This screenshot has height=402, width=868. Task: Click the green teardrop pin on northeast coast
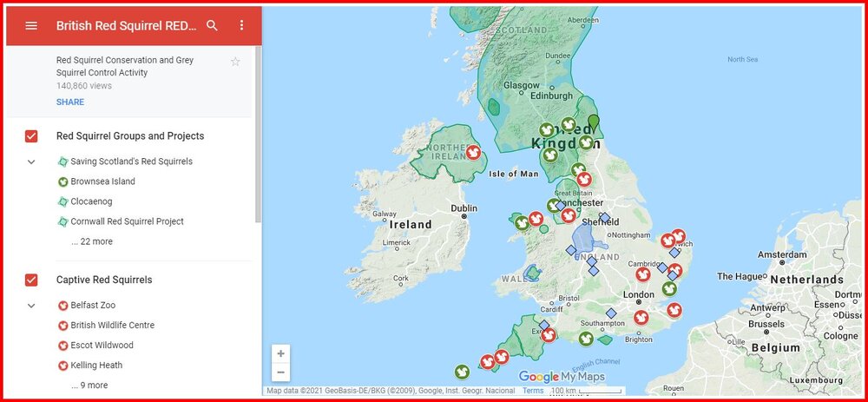point(594,122)
